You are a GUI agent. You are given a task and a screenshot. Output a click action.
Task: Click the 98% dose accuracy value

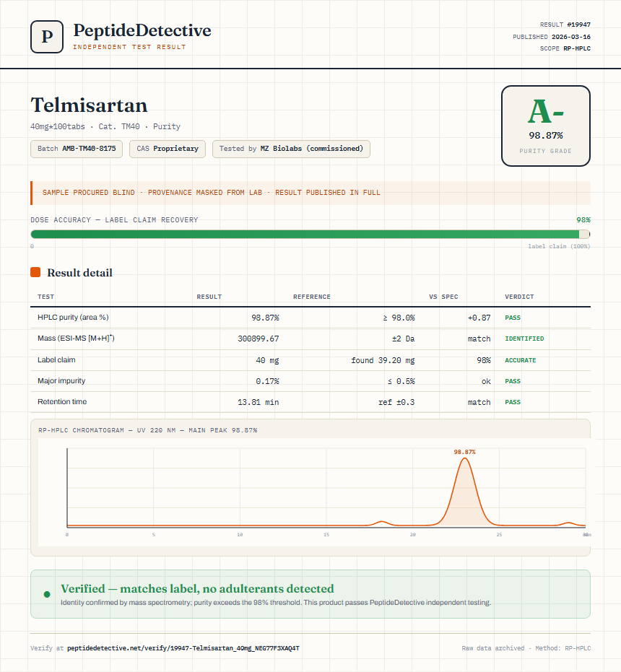point(583,220)
